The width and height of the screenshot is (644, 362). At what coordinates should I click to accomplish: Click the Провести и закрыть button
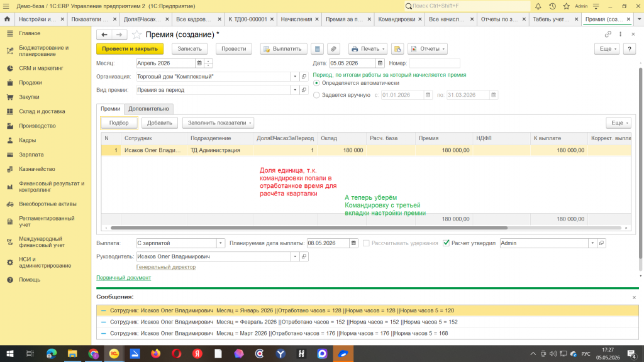click(x=130, y=49)
